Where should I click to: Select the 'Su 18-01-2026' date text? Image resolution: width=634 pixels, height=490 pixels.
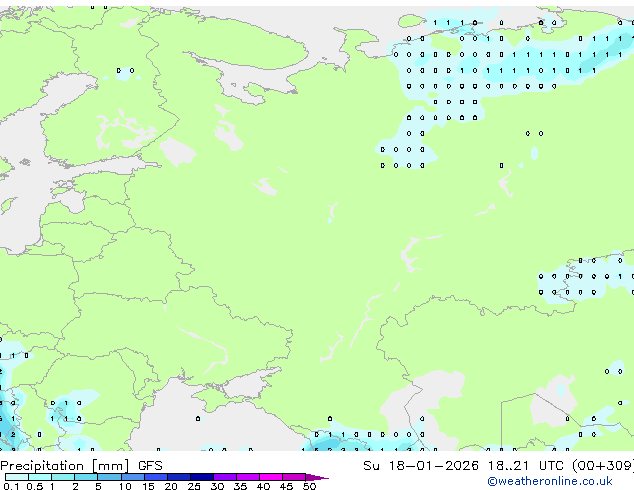[x=421, y=466]
